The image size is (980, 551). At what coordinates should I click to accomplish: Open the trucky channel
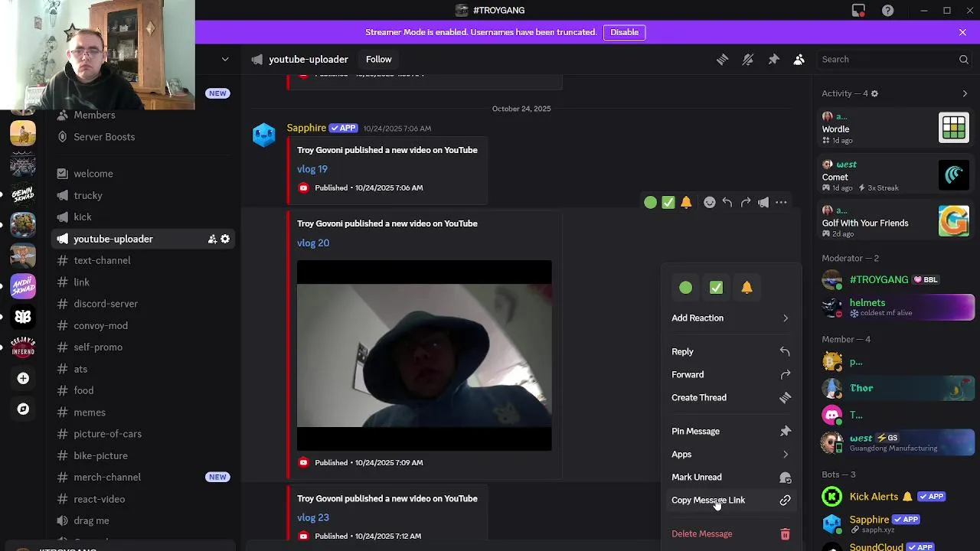(x=145, y=196)
